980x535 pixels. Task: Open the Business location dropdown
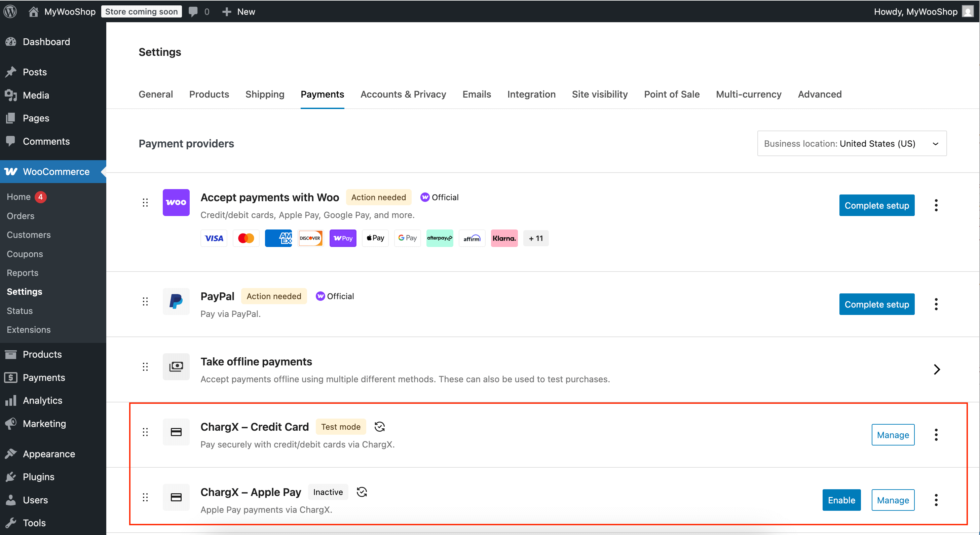click(x=852, y=143)
